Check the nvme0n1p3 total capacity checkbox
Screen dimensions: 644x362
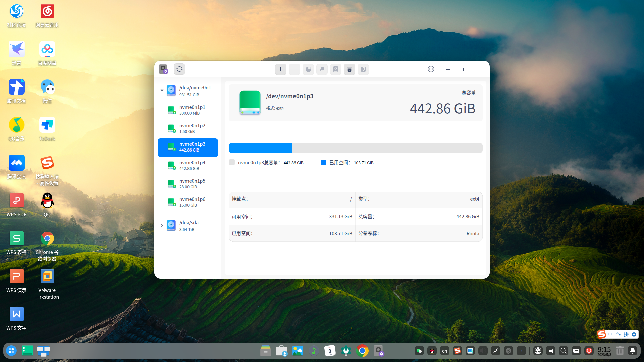click(232, 162)
